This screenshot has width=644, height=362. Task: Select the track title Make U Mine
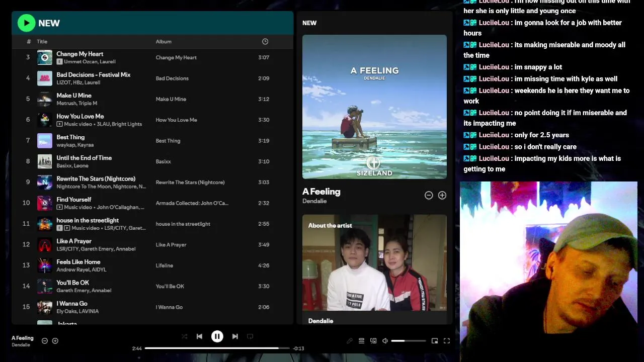pyautogui.click(x=74, y=96)
